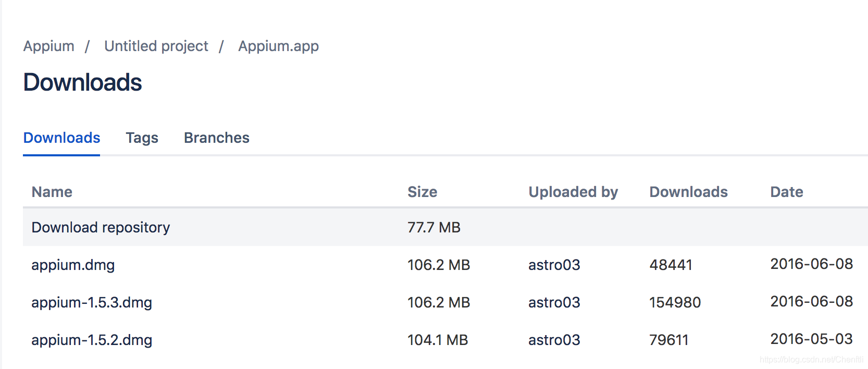Select the Downloads tab
Screen dimensions: 868x369
pos(61,138)
